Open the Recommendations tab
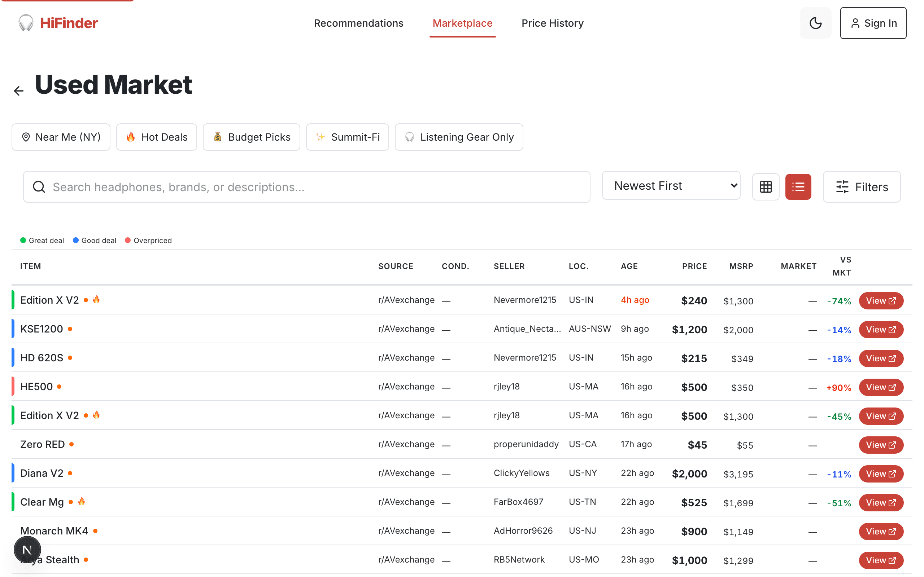The image size is (924, 577). pyautogui.click(x=358, y=23)
